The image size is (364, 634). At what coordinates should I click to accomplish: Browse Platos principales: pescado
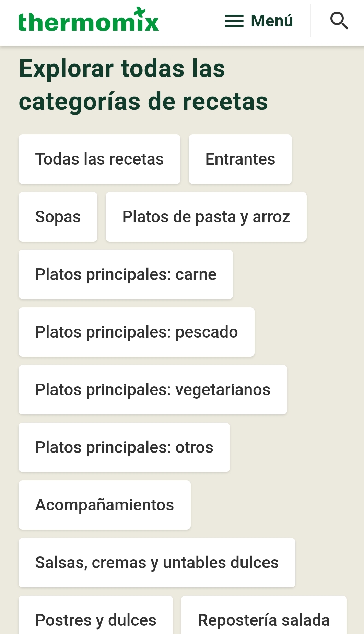(x=137, y=332)
